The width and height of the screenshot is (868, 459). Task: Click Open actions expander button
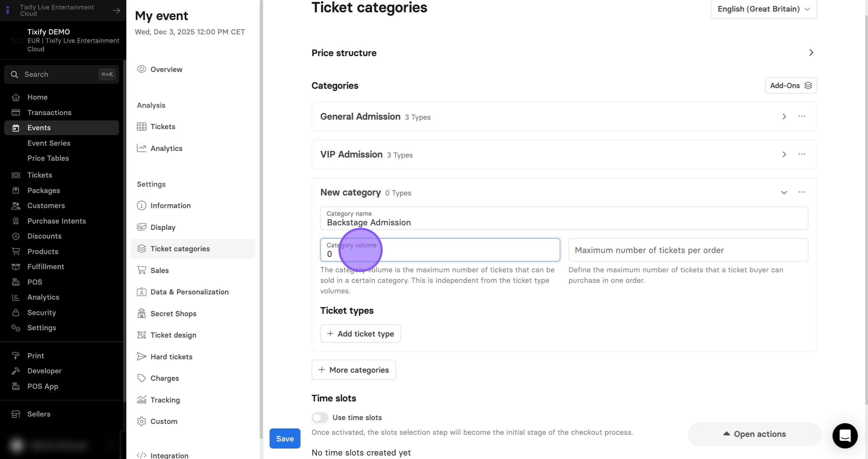coord(754,434)
